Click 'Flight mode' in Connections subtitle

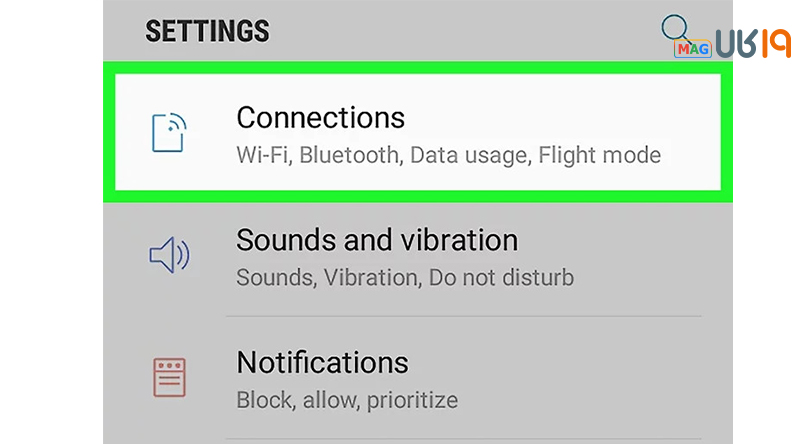pos(599,155)
